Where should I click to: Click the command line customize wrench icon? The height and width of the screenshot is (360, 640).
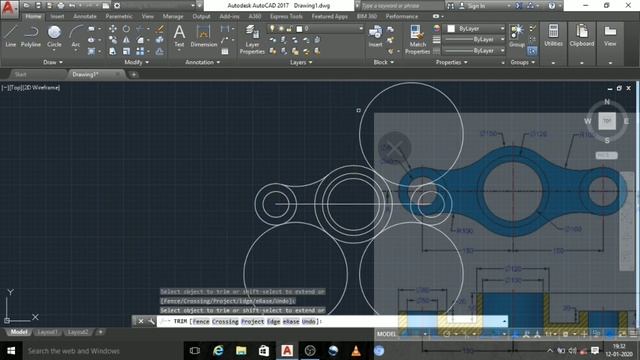click(x=151, y=322)
